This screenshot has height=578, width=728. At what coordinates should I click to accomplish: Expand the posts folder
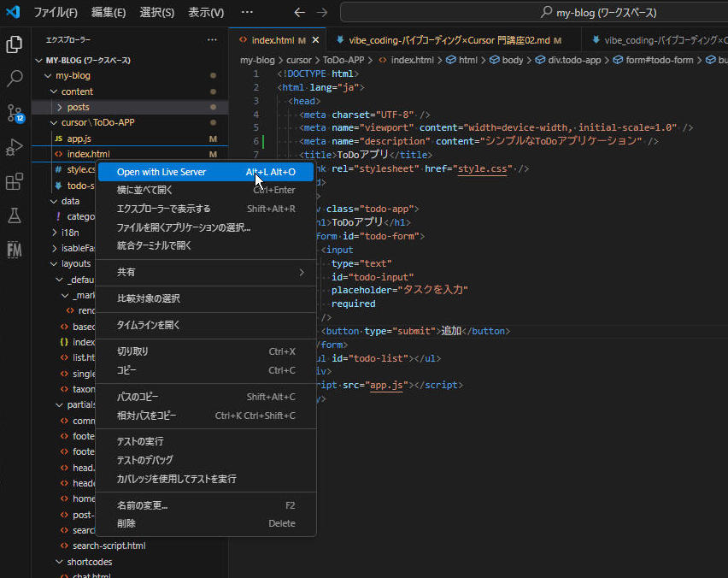click(x=78, y=107)
